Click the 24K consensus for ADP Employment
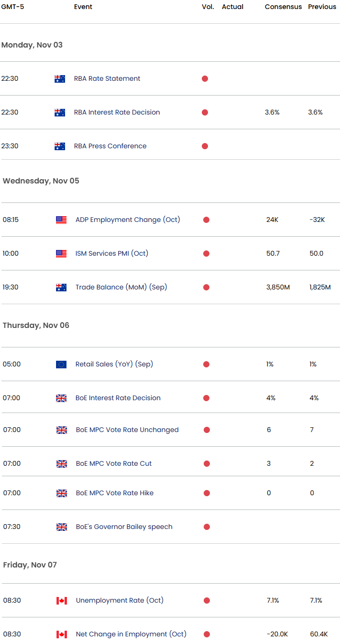The height and width of the screenshot is (644, 340). point(272,220)
